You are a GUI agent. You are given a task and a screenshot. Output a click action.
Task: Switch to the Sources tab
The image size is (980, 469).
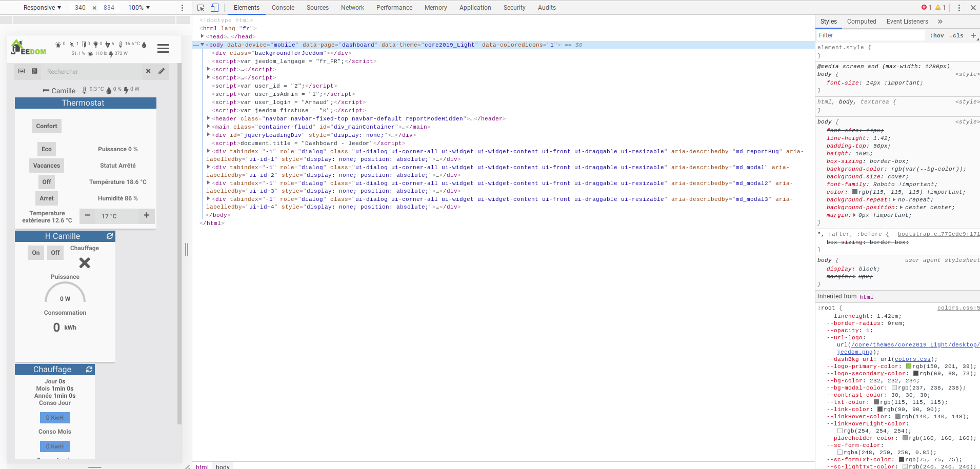pyautogui.click(x=317, y=8)
